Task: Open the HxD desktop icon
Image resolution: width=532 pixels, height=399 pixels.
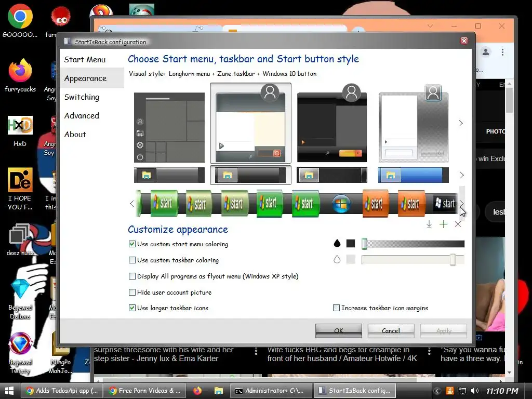Action: (x=20, y=131)
